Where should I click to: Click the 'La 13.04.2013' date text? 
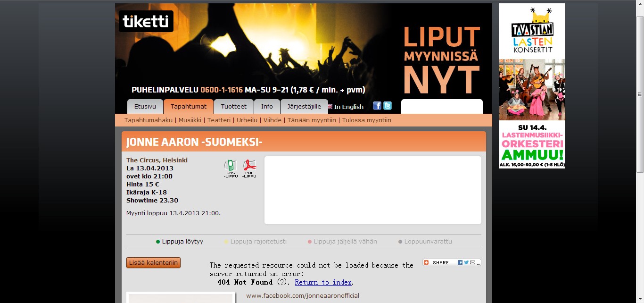pos(150,168)
